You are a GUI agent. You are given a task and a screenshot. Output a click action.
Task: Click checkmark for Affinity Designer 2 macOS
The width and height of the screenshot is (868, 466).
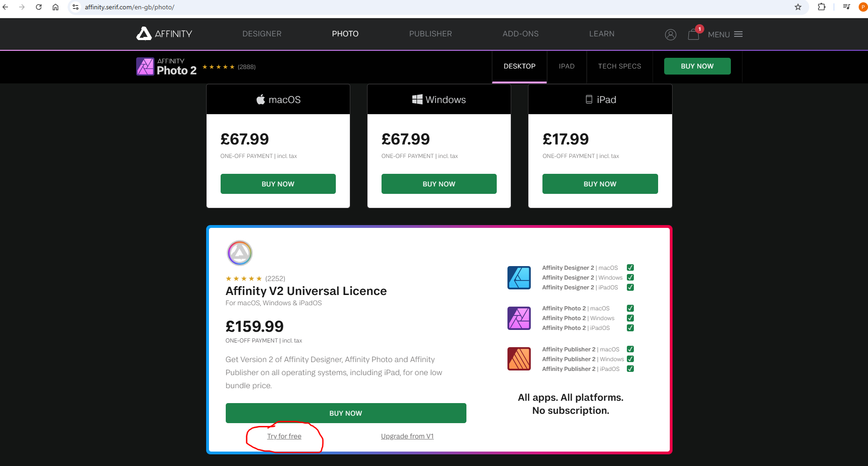(630, 267)
